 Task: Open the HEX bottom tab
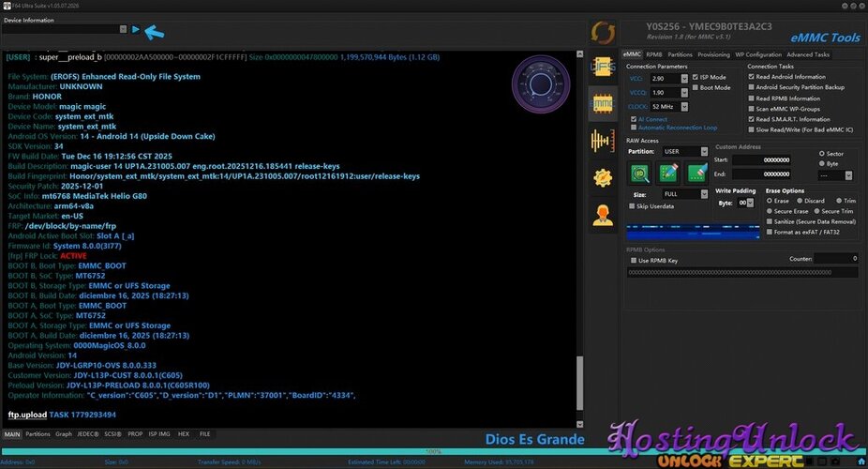click(x=184, y=434)
